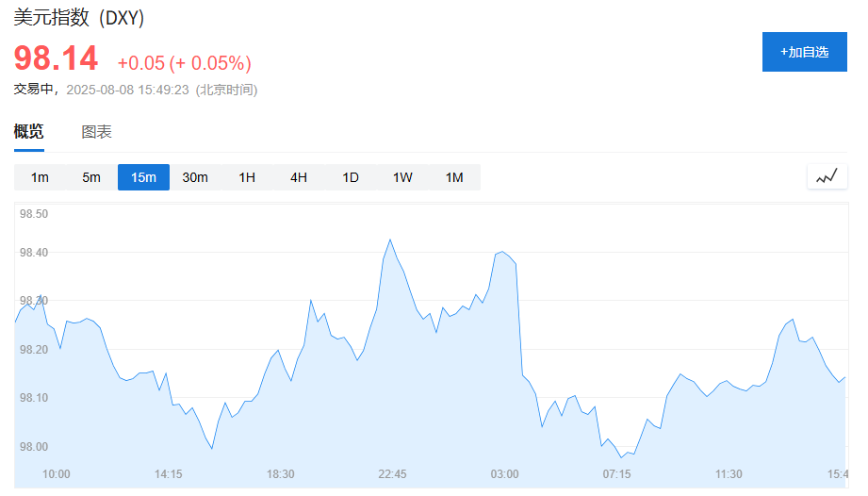Open the 图表 chart tab
This screenshot has height=496, width=868.
pos(97,132)
